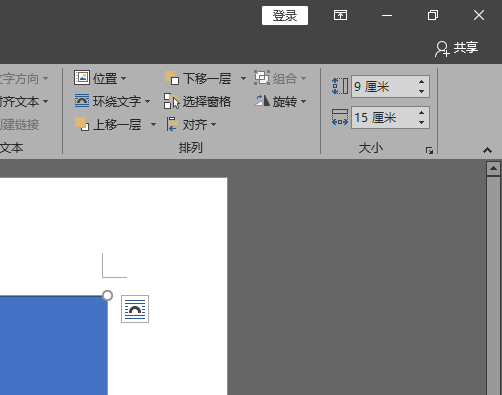
Task: Click the 环绕文字 wrap text icon
Action: coord(82,101)
